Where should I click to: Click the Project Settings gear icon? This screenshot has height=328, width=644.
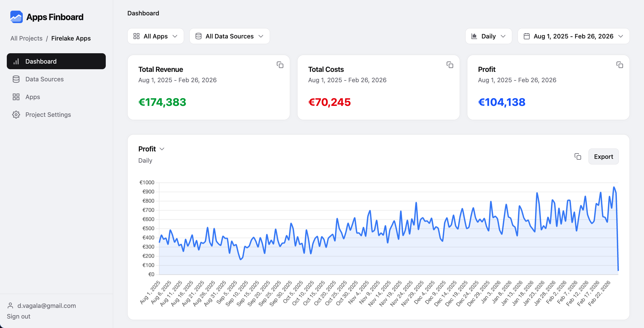[x=16, y=115]
